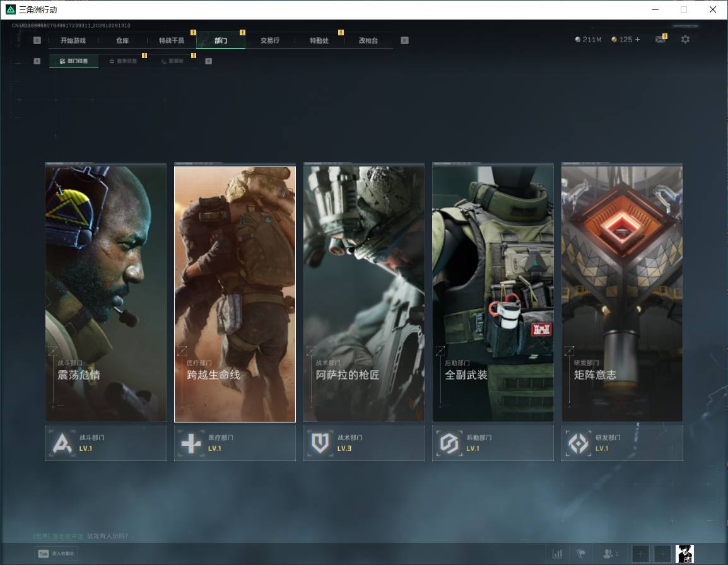Select the 部门任务 sub-tab

click(x=74, y=61)
